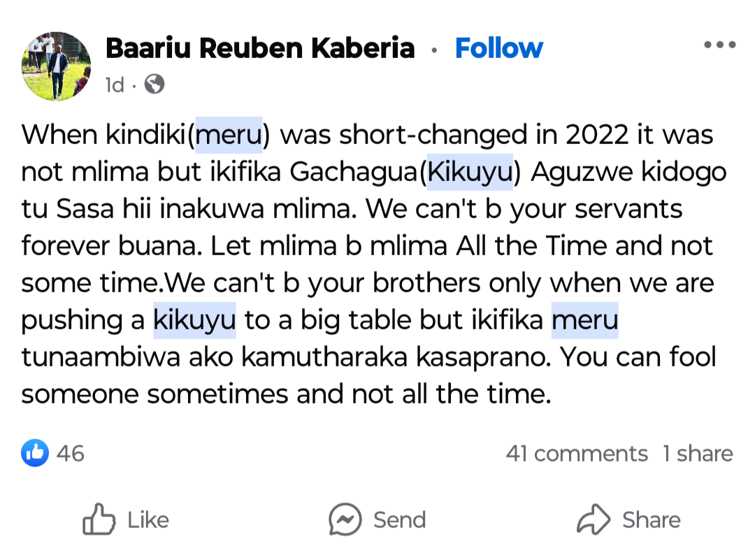755x560 pixels.
Task: View the author's profile picture
Action: coord(57,65)
